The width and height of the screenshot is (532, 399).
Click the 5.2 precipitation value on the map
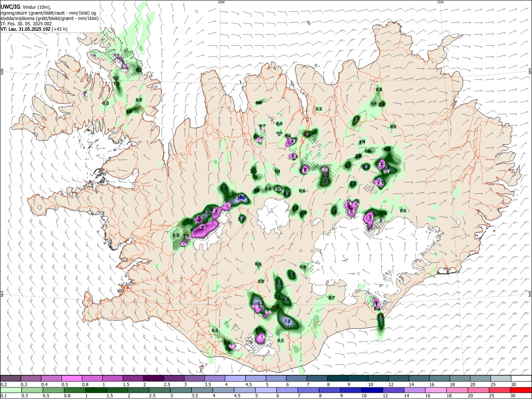click(x=261, y=304)
